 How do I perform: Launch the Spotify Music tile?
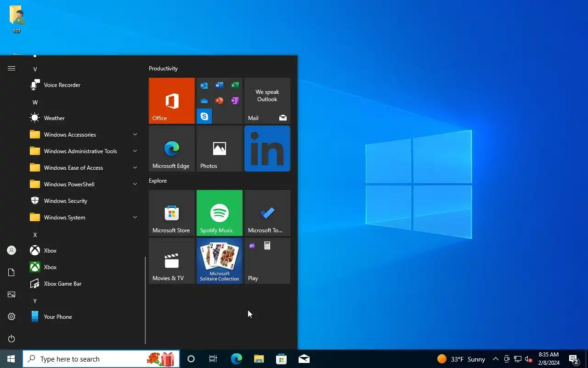(220, 213)
